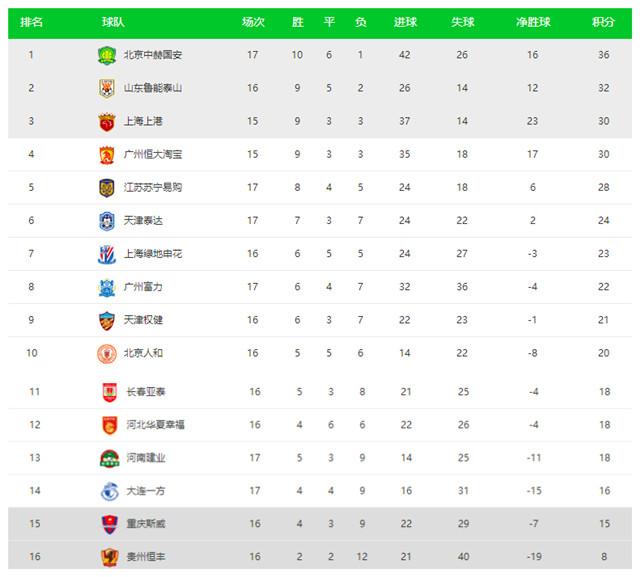Click the 广州恒大淘宝 team emblem
The width and height of the screenshot is (640, 577).
pyautogui.click(x=107, y=155)
